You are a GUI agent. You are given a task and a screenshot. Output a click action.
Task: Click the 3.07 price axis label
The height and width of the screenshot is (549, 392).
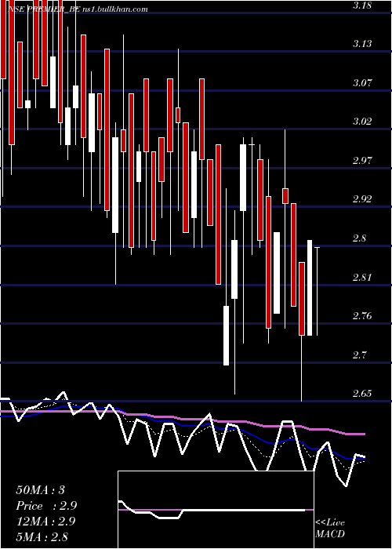tap(362, 83)
